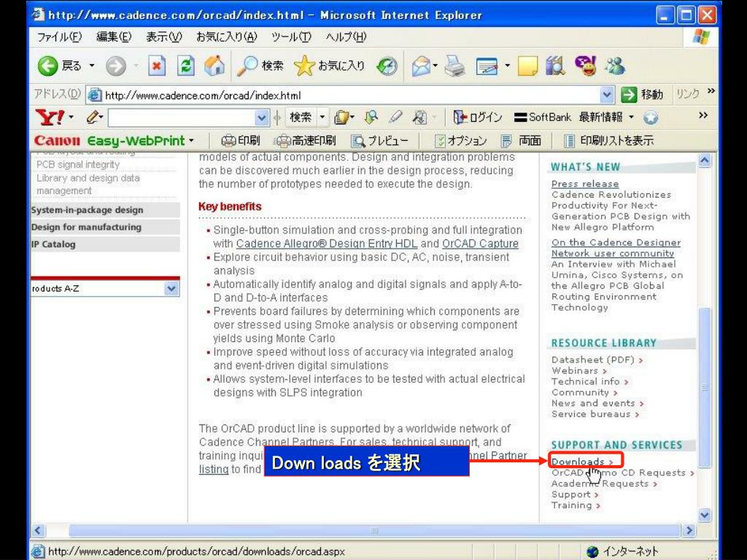This screenshot has width=747, height=560.
Task: Click the Go (移動) button beside address bar
Action: pyautogui.click(x=642, y=95)
